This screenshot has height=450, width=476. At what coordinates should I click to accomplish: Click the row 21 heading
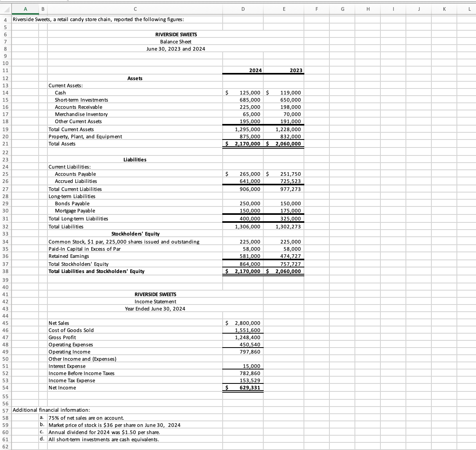[5, 143]
